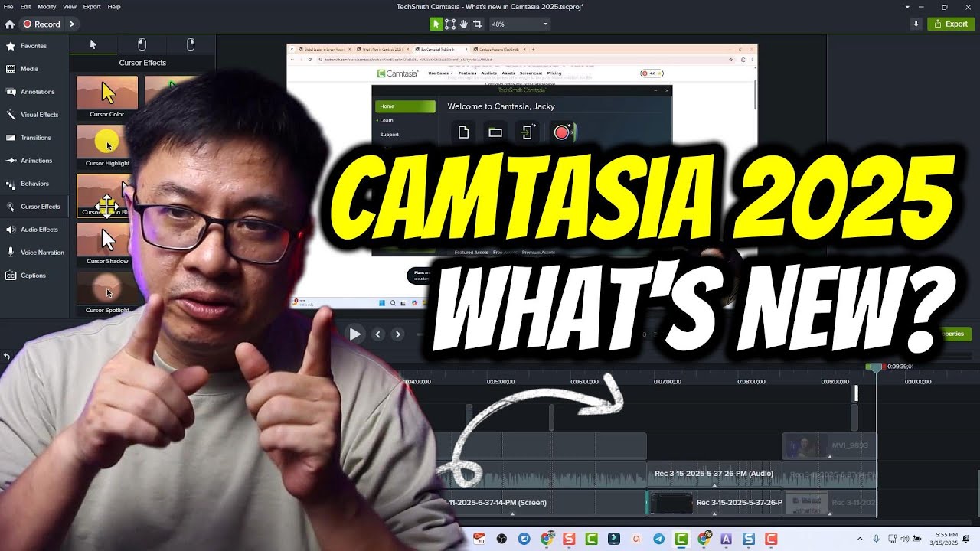Open the Voice Narration microphone icon
Viewport: 980px width, 551px height.
pos(11,253)
